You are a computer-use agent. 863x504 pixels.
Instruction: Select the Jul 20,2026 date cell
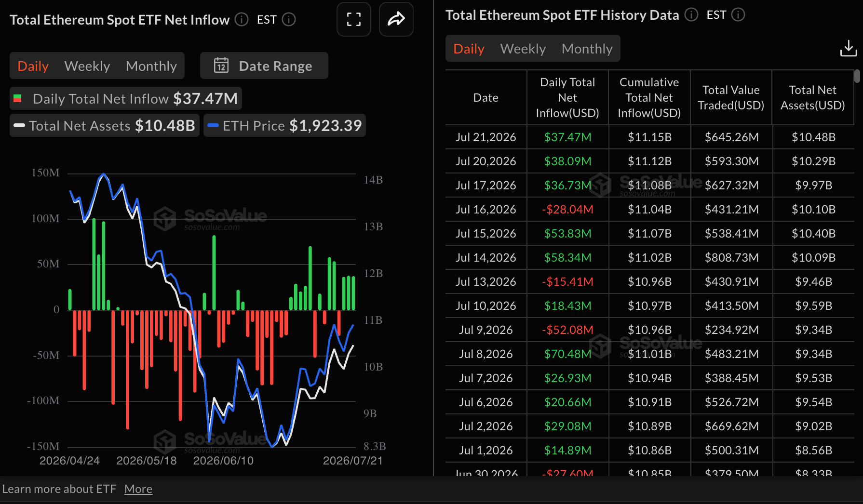[x=486, y=161]
